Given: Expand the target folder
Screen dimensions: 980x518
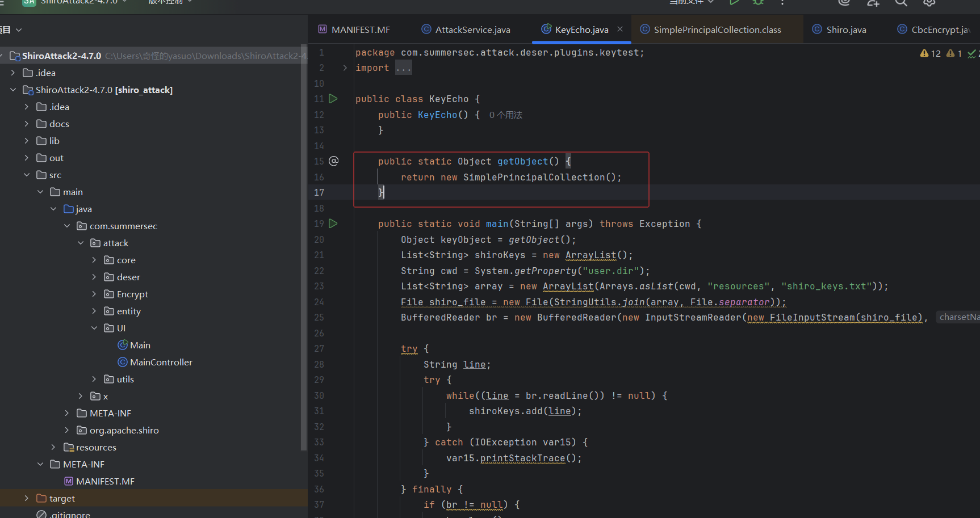Looking at the screenshot, I should (x=26, y=498).
